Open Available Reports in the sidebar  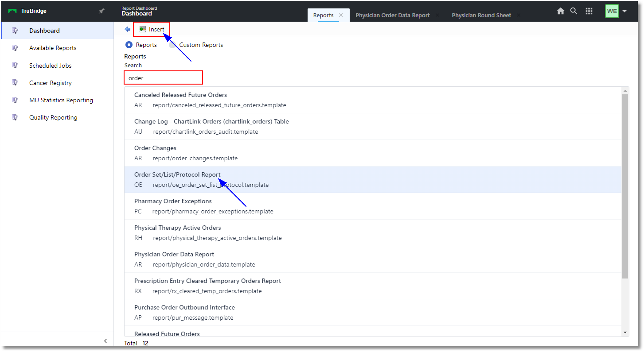57,48
